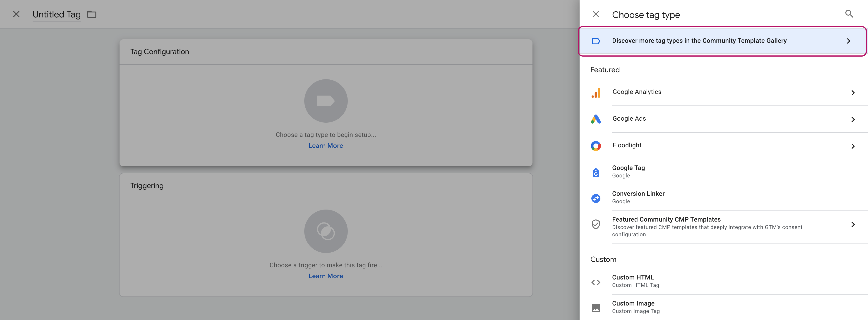Close the Choose tag type panel
This screenshot has height=320, width=868.
[x=596, y=14]
